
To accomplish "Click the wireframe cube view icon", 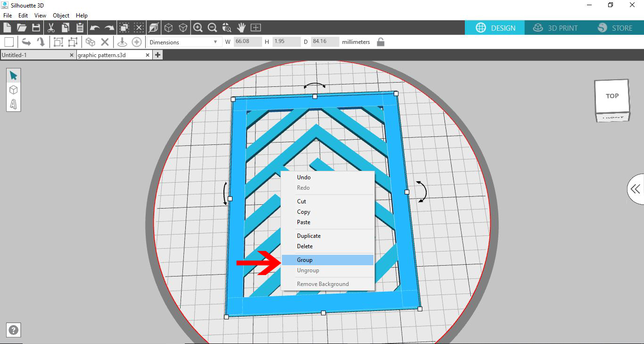I will 168,27.
